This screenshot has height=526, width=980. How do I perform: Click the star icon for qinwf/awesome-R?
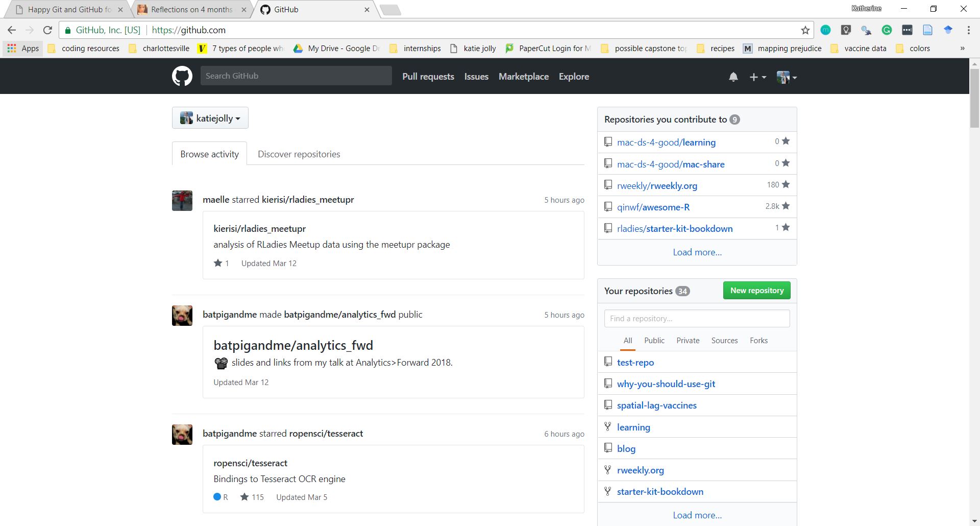point(786,206)
